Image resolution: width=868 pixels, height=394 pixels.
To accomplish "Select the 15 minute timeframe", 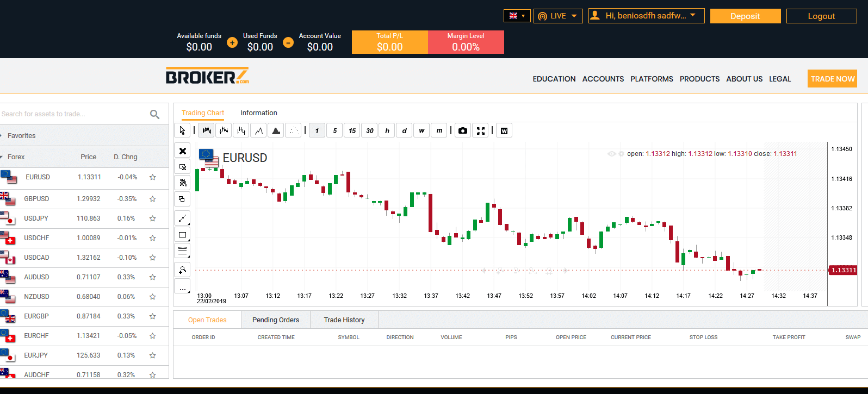I will click(352, 130).
